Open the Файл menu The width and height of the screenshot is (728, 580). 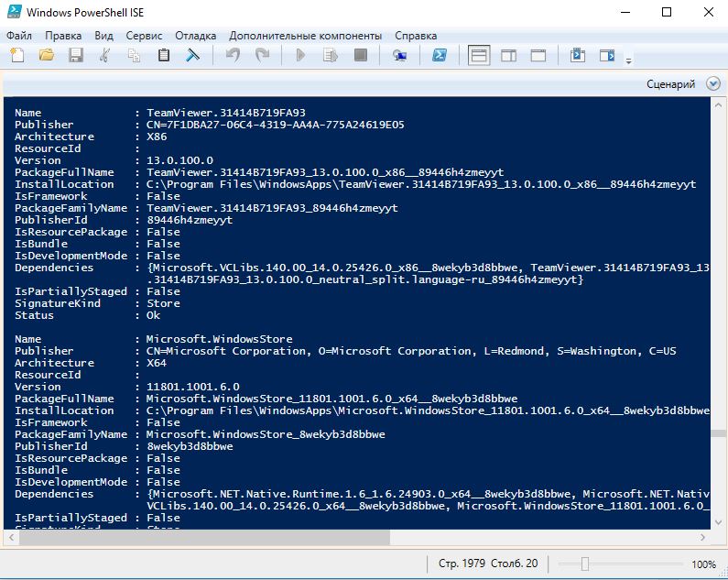[x=19, y=36]
